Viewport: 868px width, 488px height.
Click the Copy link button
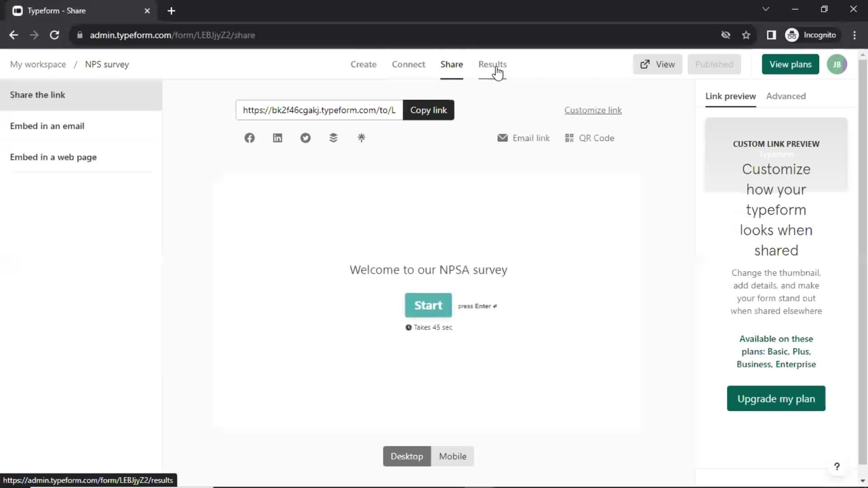(428, 110)
